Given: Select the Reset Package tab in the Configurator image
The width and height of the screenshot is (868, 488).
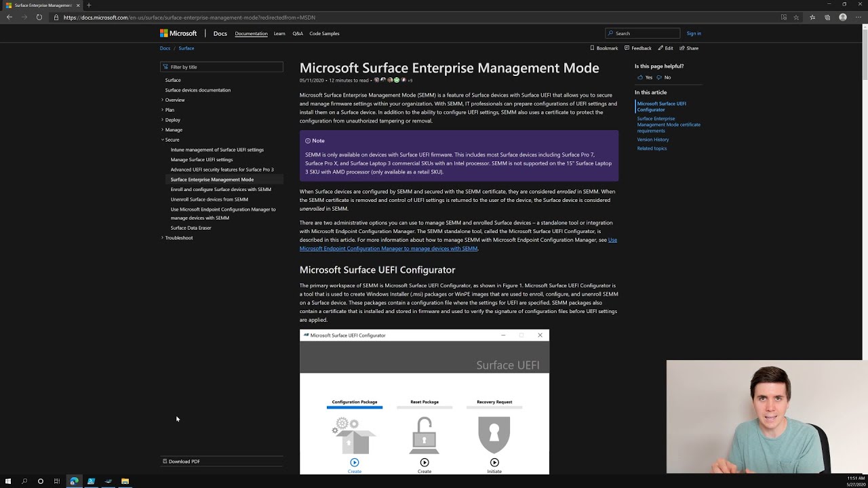Looking at the screenshot, I should coord(425,402).
